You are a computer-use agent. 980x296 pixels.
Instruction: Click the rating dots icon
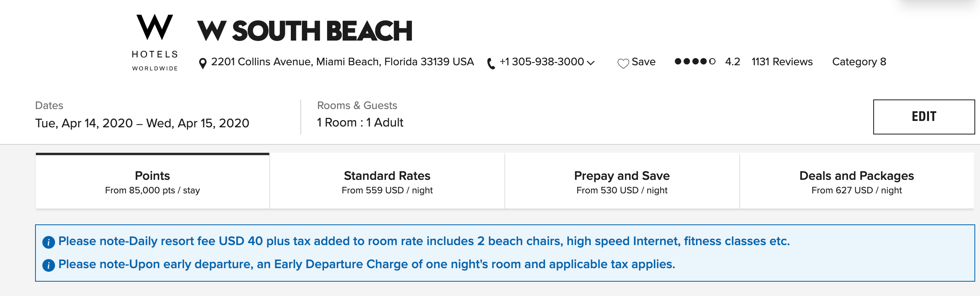[695, 61]
